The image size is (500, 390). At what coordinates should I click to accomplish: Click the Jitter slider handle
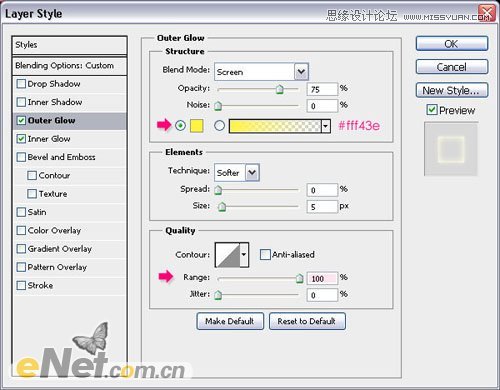pyautogui.click(x=218, y=295)
